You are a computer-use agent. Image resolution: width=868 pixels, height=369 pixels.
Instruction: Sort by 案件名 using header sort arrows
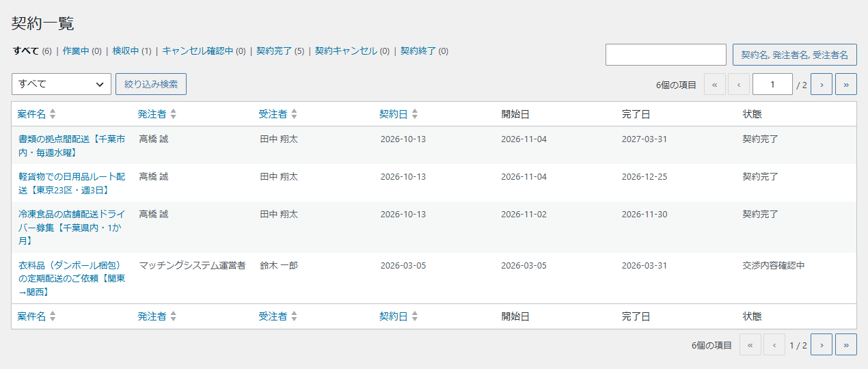[53, 113]
